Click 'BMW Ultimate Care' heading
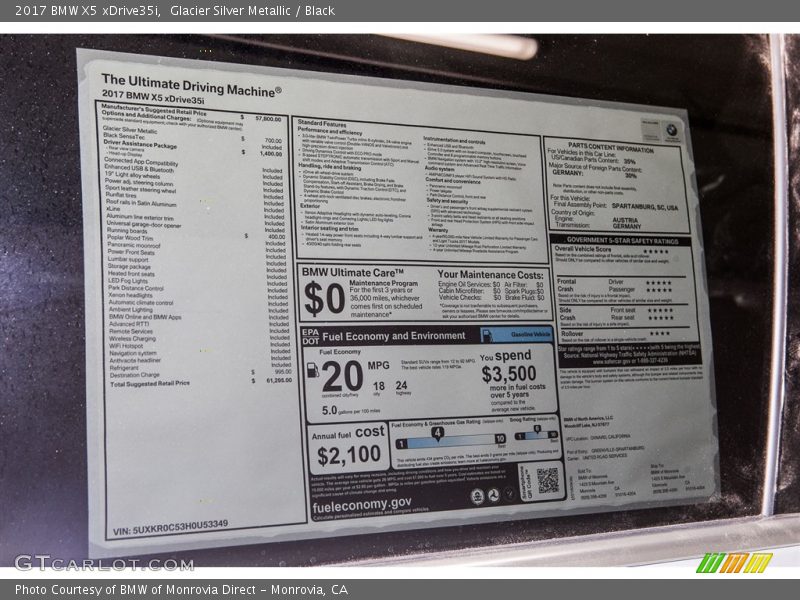Screen dimensions: 800x600 353,272
